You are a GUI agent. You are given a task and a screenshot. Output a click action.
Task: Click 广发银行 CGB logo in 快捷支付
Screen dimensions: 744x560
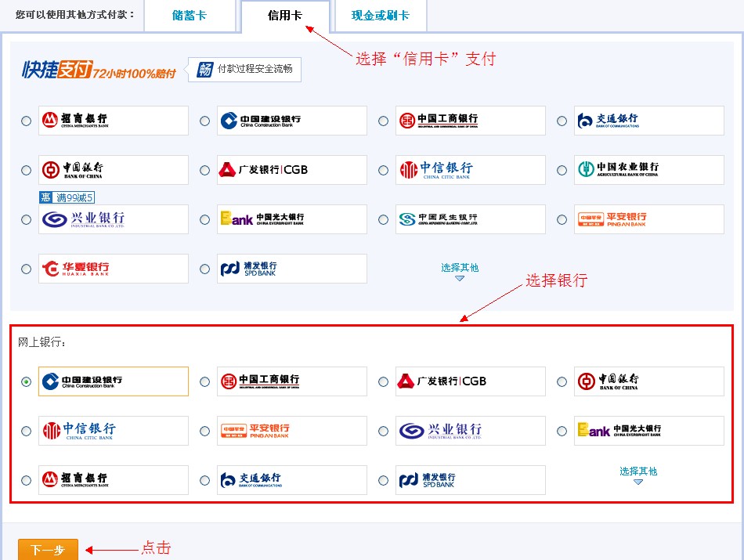click(x=292, y=170)
